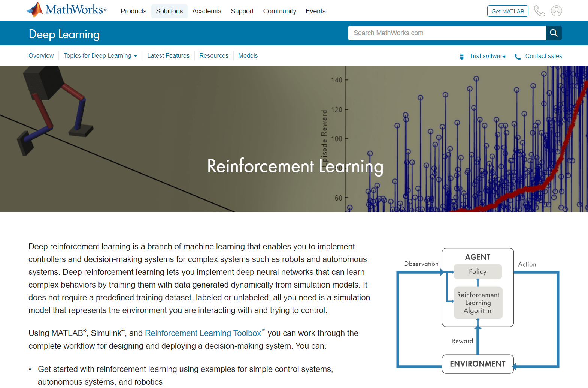588x388 pixels.
Task: Open the Support menu
Action: pyautogui.click(x=242, y=11)
